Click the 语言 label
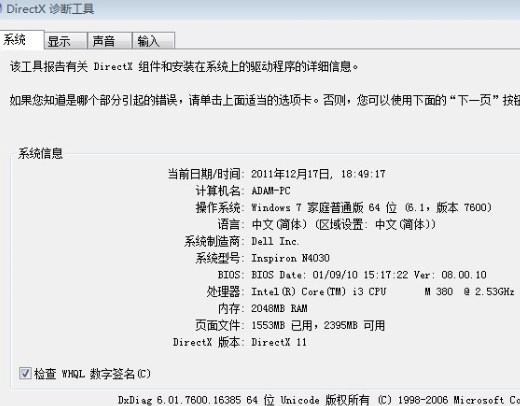This screenshot has height=406, width=520. point(231,224)
